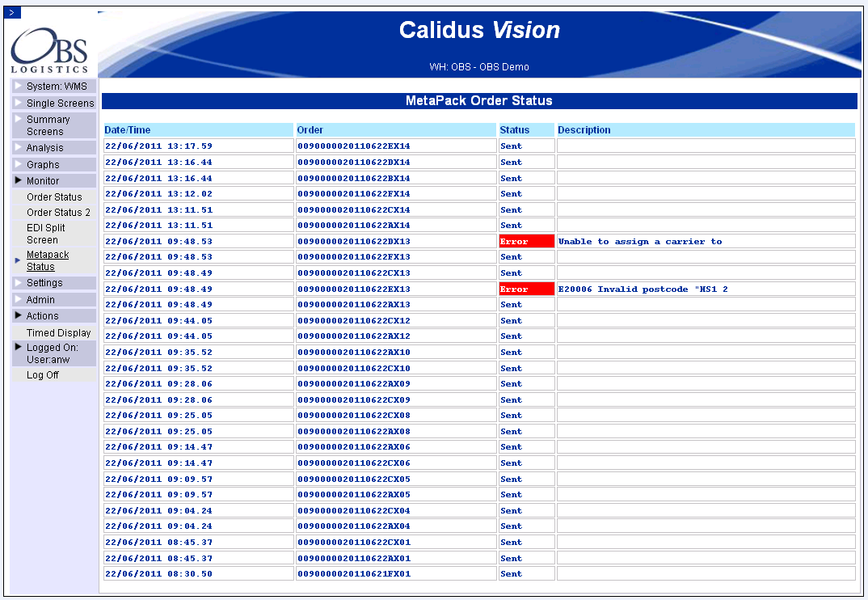The height and width of the screenshot is (600, 868).
Task: Click timestamp 22/06/2011 08:30.50
Action: click(x=159, y=574)
